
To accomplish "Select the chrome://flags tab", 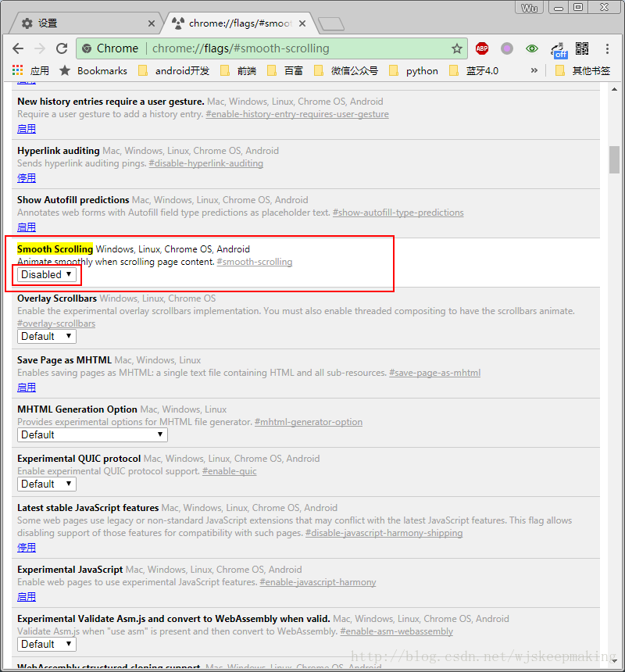I will coord(240,23).
